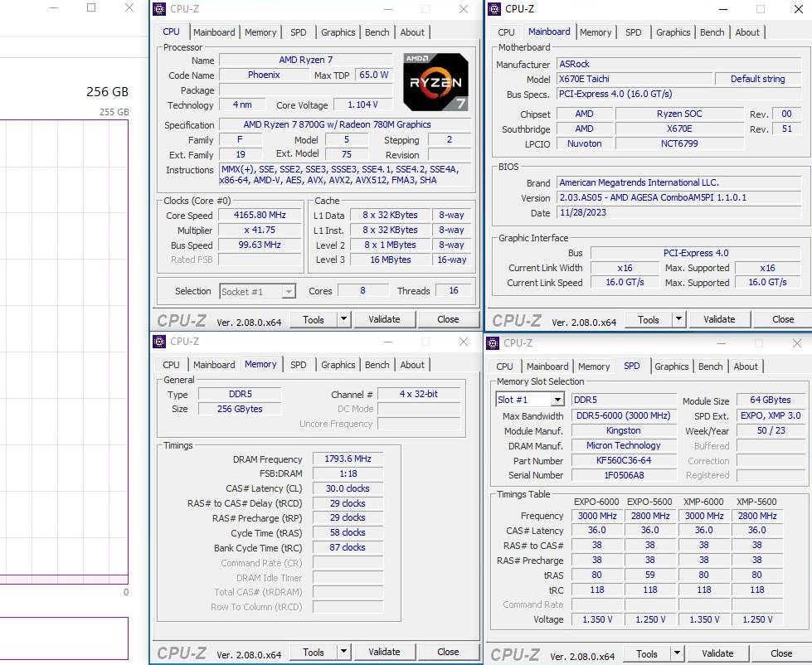Image resolution: width=812 pixels, height=665 pixels.
Task: Select the SPD tab in the Memory window
Action: 299,365
